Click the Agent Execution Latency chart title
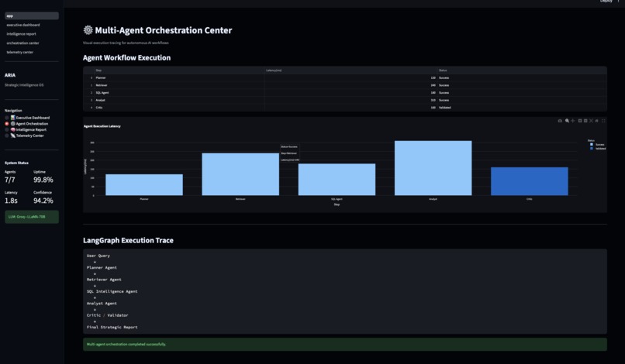Viewport: 625px width, 364px height. pos(102,126)
